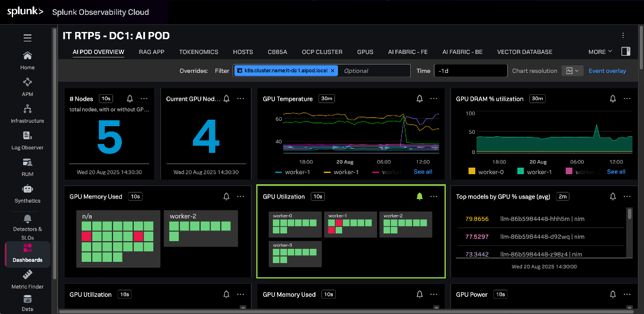
Task: Open Infrastructure in the sidebar
Action: point(27,113)
